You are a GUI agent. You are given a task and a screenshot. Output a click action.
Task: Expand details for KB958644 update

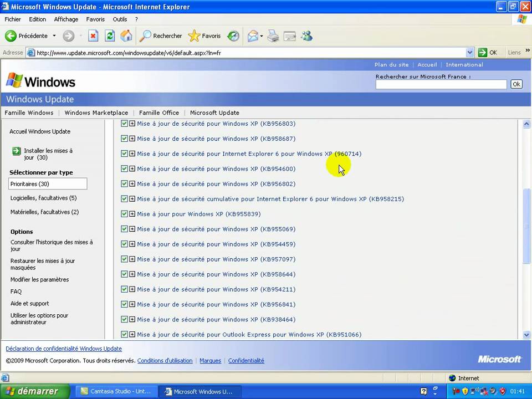132,274
